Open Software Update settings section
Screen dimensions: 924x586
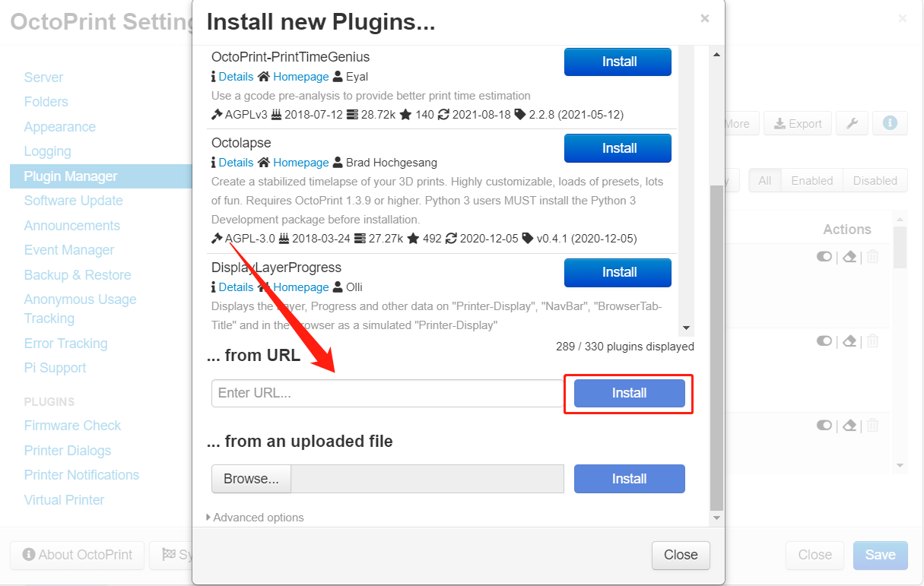(73, 201)
